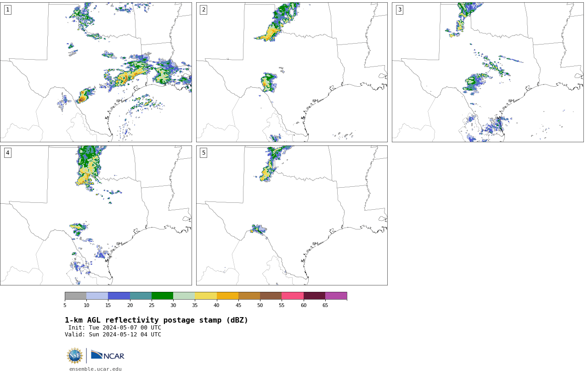The height and width of the screenshot is (374, 588).
Task: Click the colorbar tick label 50
Action: pyautogui.click(x=260, y=305)
